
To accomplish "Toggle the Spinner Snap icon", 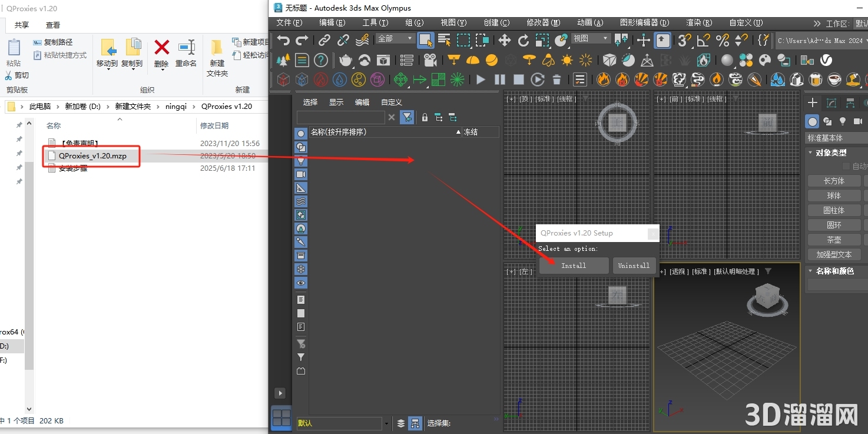I will pos(741,40).
